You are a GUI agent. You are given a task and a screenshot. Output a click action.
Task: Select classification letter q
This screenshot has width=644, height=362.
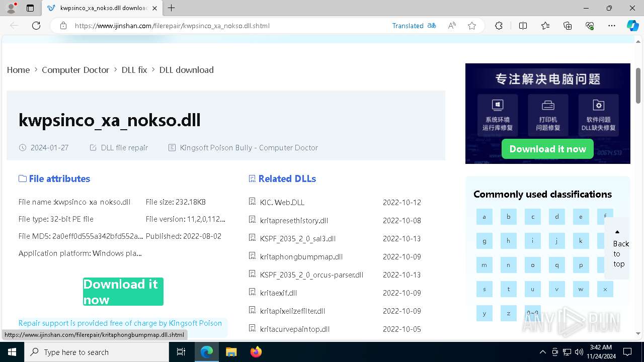click(x=557, y=265)
